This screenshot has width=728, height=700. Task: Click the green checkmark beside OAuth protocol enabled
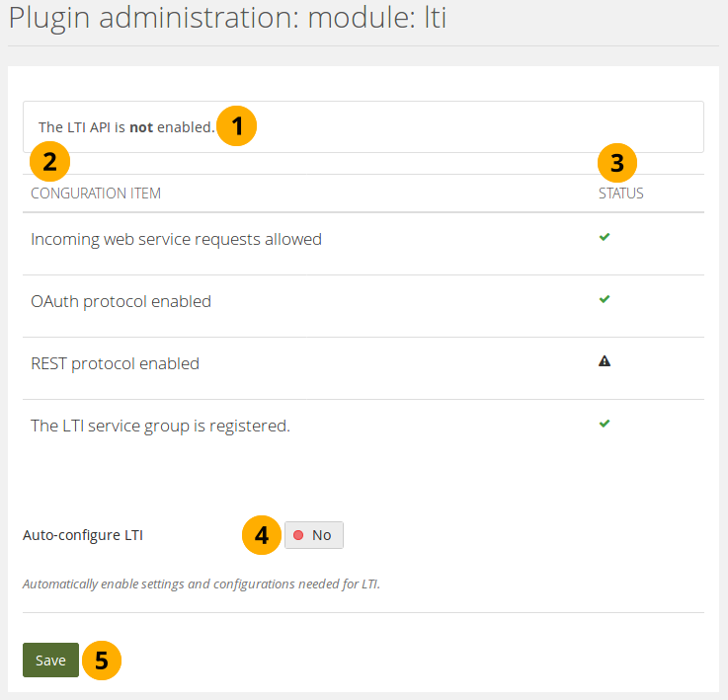pyautogui.click(x=605, y=299)
